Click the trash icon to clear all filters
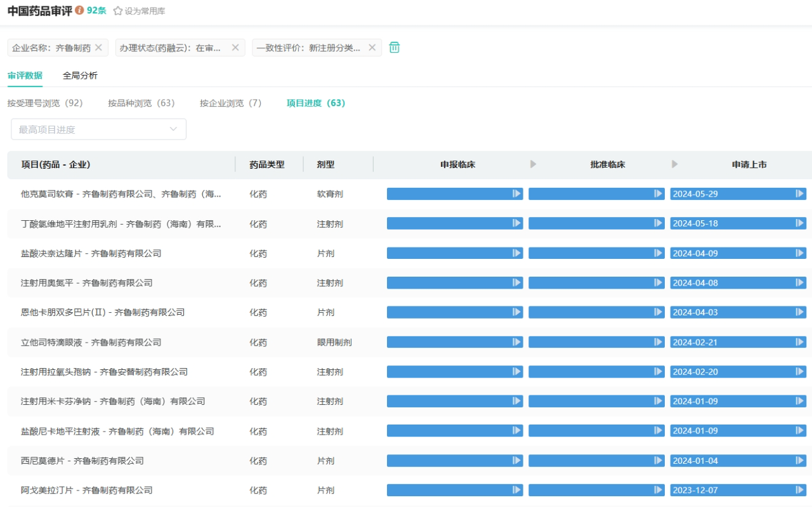The height and width of the screenshot is (507, 812). [394, 48]
